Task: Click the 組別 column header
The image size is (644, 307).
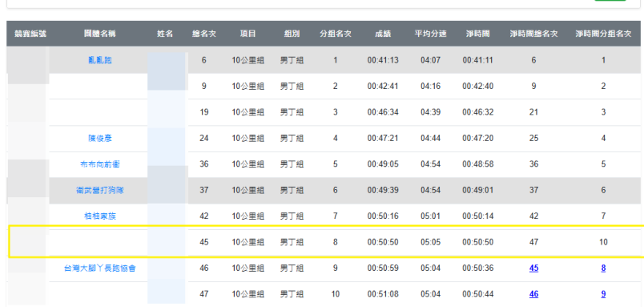Action: click(292, 34)
